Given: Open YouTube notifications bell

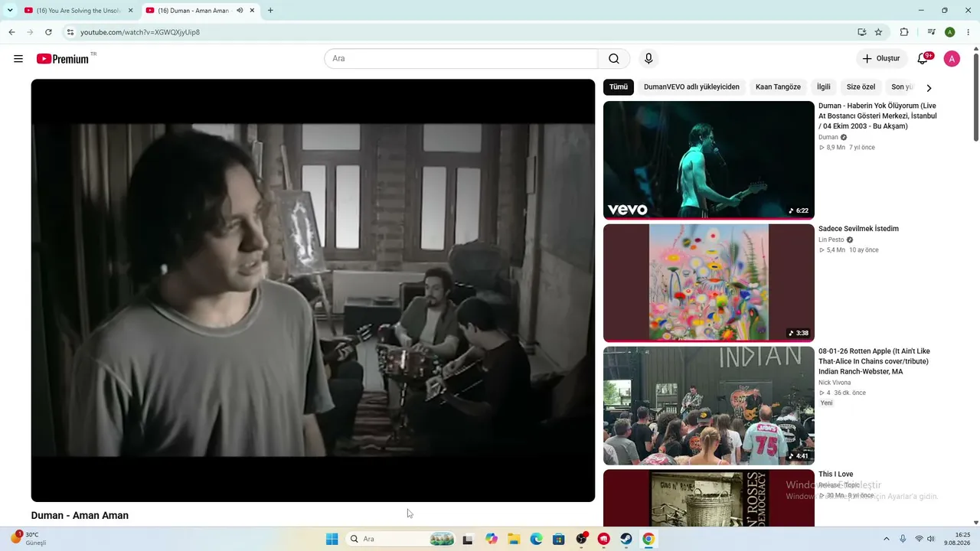Looking at the screenshot, I should (x=923, y=59).
